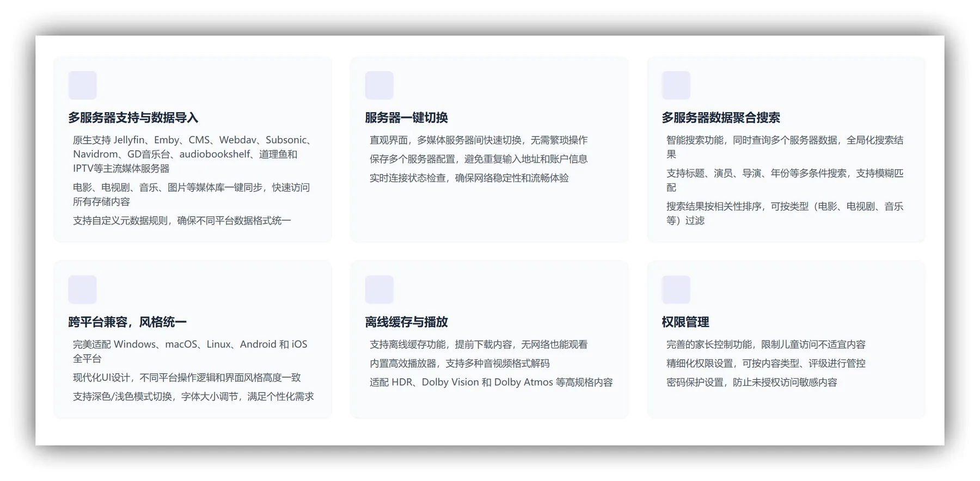The height and width of the screenshot is (481, 980).
Task: Click the line 密码保护设置
Action: click(751, 383)
